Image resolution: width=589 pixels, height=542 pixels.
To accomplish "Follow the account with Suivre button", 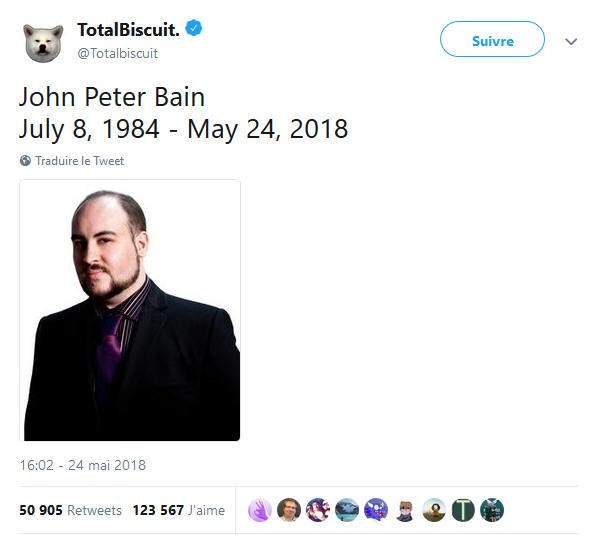I will (492, 39).
